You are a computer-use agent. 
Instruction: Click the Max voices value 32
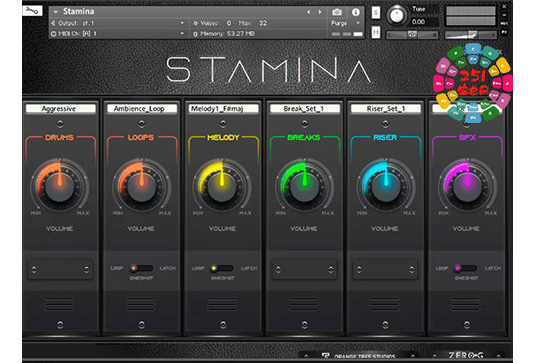[x=263, y=23]
